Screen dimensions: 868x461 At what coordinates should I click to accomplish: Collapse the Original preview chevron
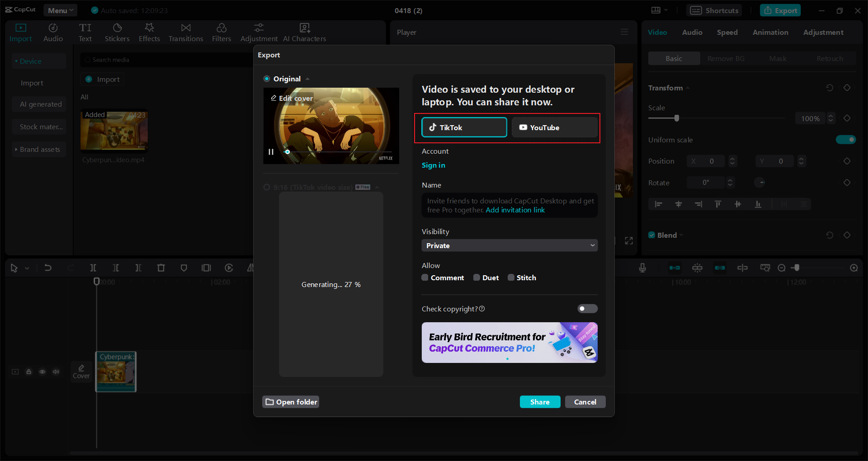(x=307, y=79)
